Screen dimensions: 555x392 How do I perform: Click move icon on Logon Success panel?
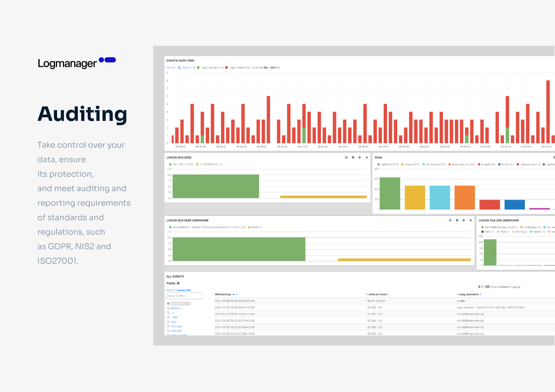tap(360, 157)
